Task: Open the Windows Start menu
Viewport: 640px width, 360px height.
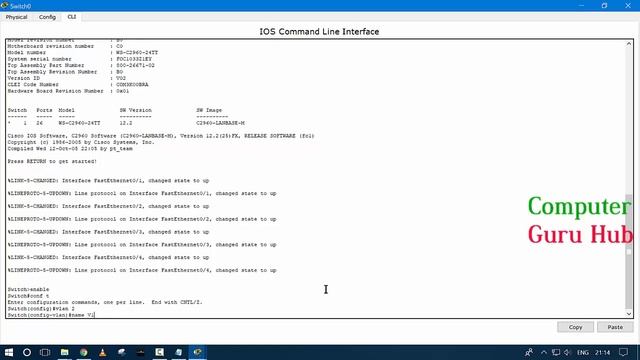Action: [9, 352]
